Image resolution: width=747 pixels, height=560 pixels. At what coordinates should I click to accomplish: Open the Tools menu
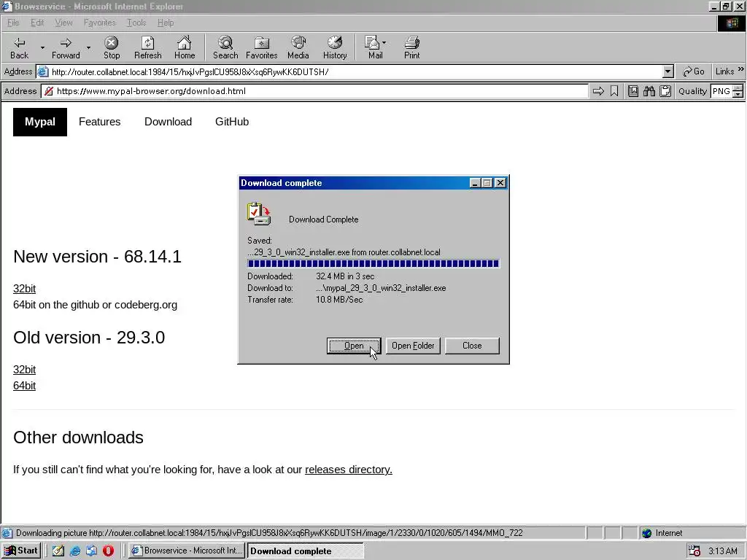coord(136,23)
